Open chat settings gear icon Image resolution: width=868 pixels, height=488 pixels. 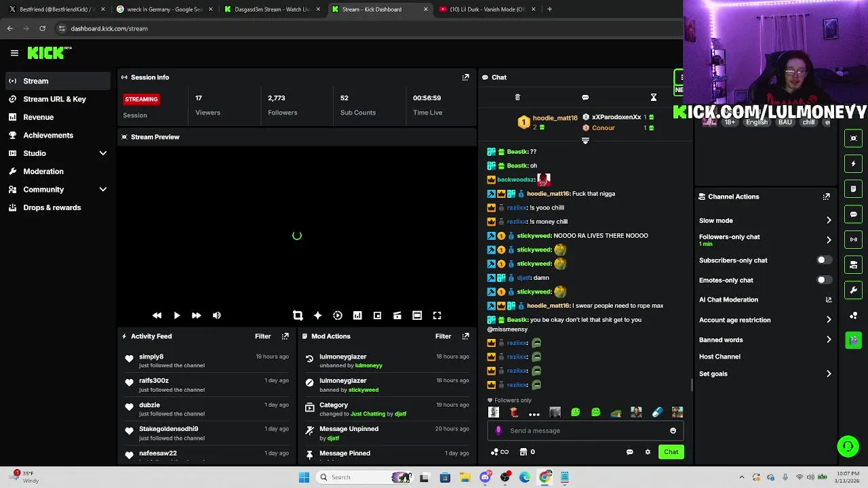click(x=648, y=452)
